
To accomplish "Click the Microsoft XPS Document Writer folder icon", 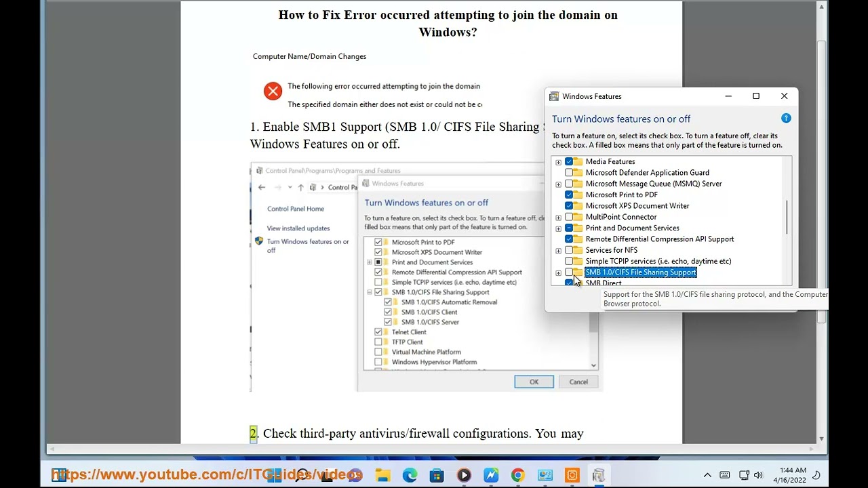I will coord(578,205).
